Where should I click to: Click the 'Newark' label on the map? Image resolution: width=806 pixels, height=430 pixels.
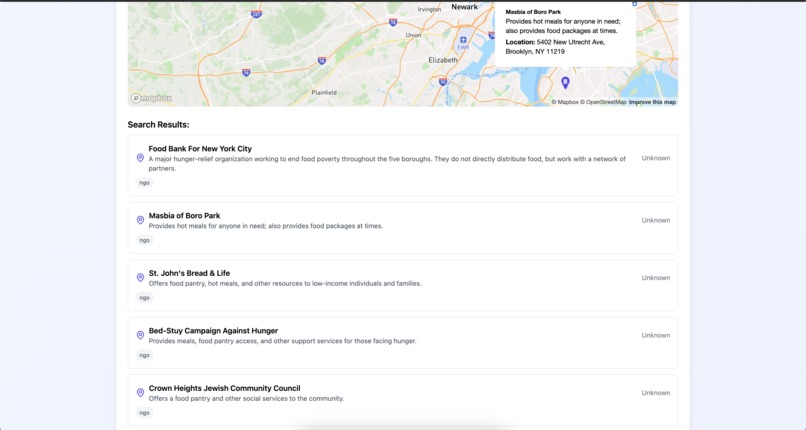464,7
